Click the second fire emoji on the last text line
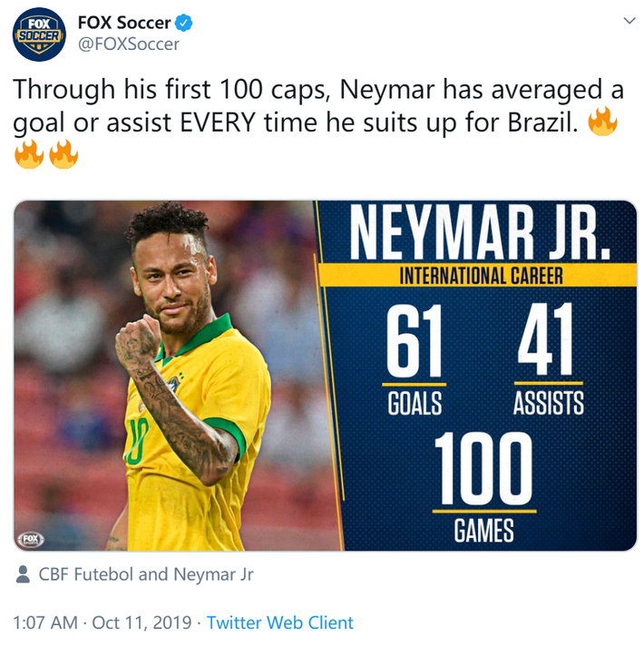This screenshot has width=644, height=645. click(63, 155)
